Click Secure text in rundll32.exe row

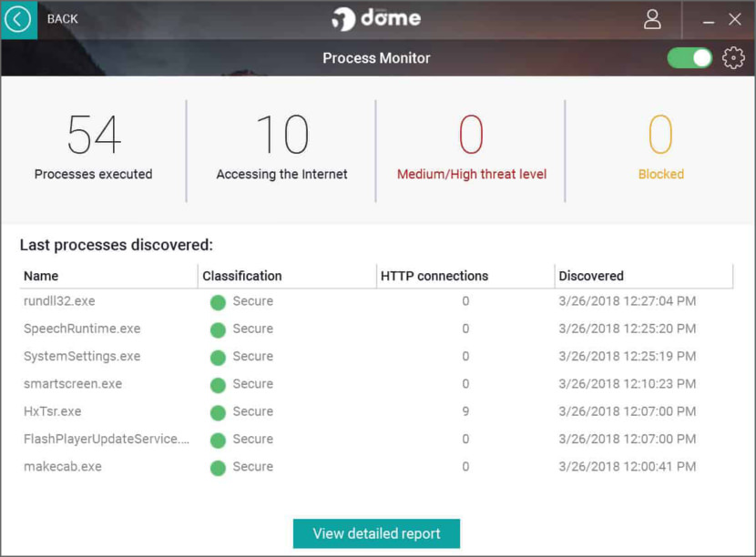click(x=252, y=301)
